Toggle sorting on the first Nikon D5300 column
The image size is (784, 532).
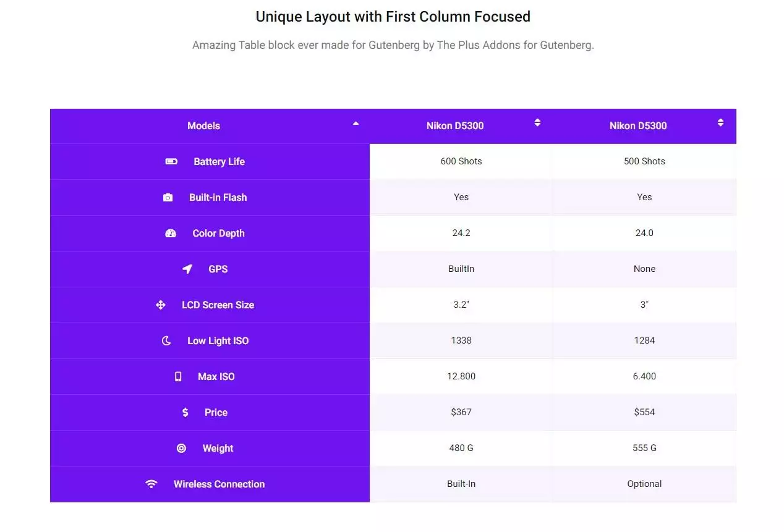(x=537, y=122)
